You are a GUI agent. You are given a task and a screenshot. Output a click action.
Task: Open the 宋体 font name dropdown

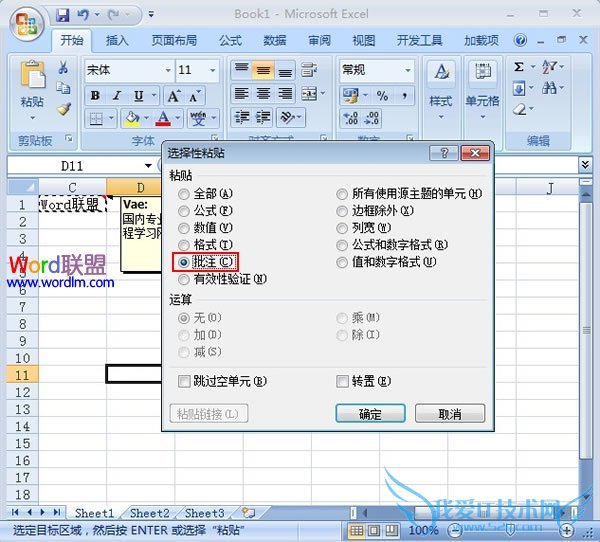[168, 70]
